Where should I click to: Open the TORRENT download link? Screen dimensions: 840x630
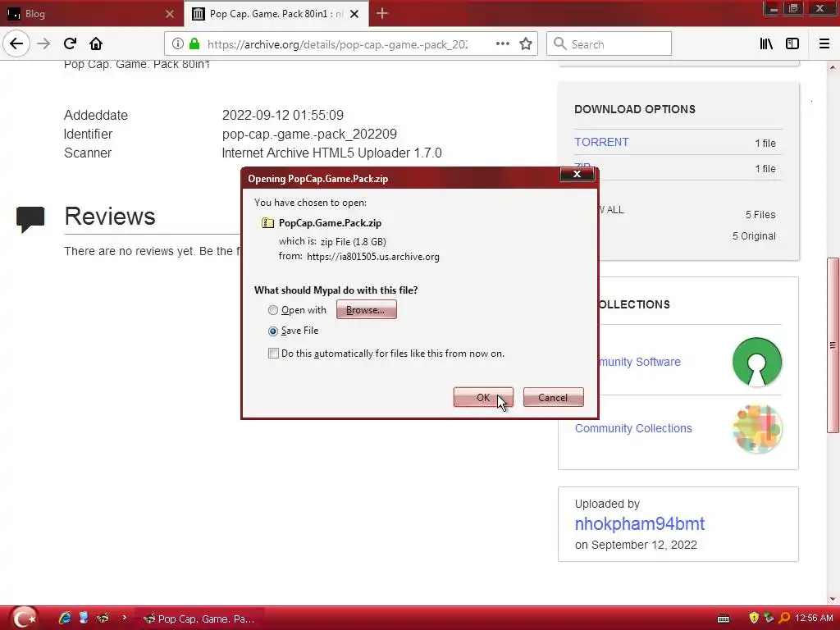601,142
